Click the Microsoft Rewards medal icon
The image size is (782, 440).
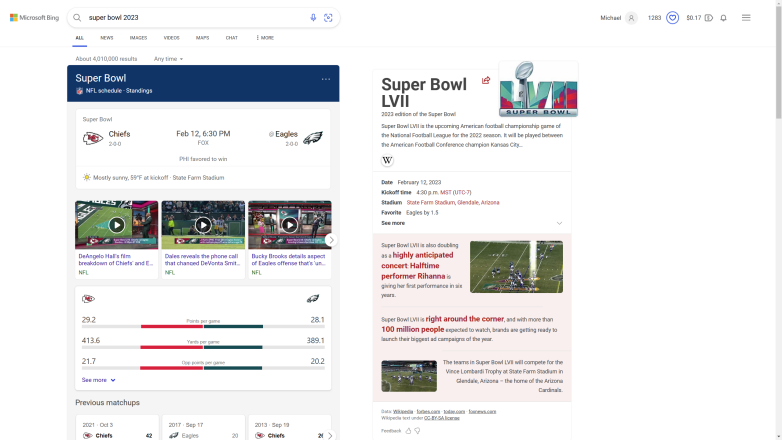click(x=673, y=17)
